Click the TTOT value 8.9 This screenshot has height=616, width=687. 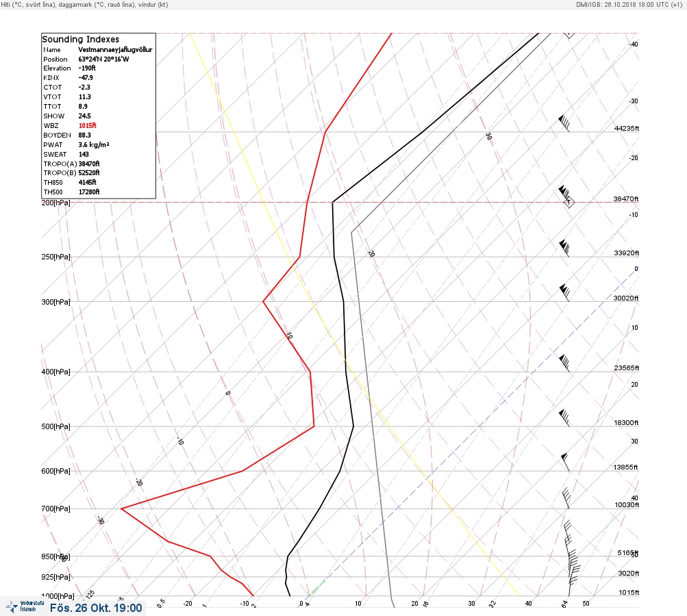pyautogui.click(x=84, y=106)
